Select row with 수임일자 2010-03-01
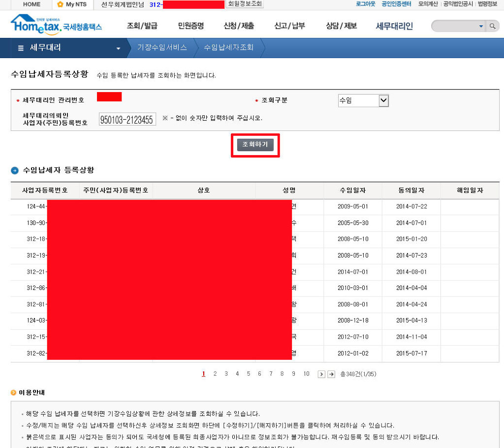The width and height of the screenshot is (504, 448). 255,288
